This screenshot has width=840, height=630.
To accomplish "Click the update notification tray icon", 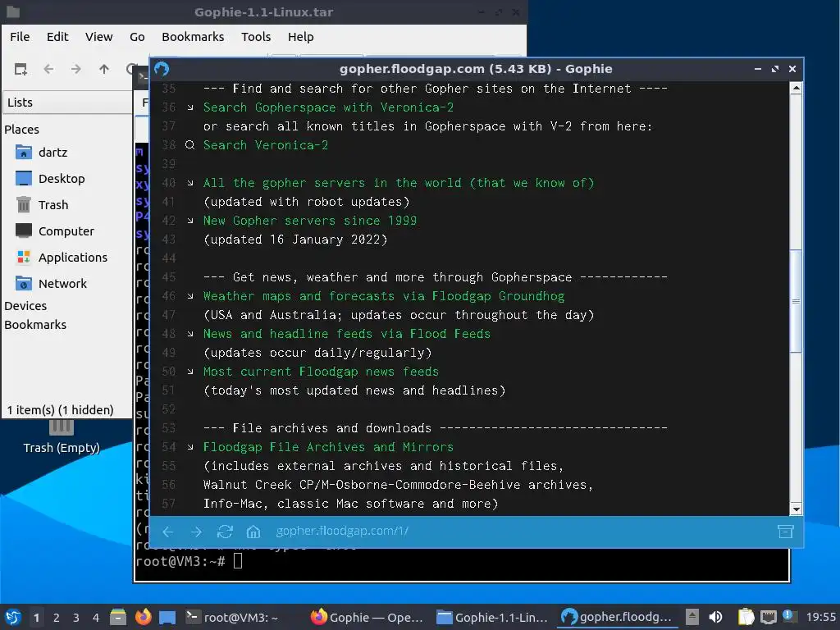I will [x=789, y=616].
